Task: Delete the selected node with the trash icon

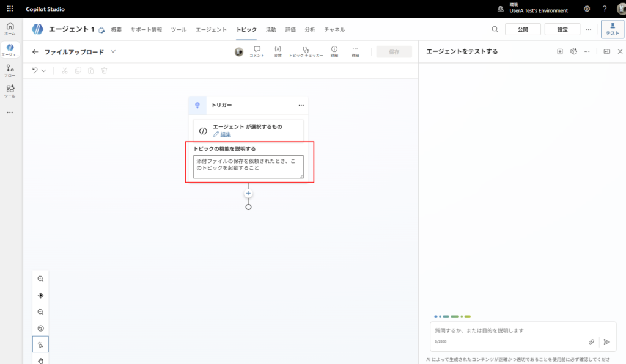Action: [x=104, y=70]
